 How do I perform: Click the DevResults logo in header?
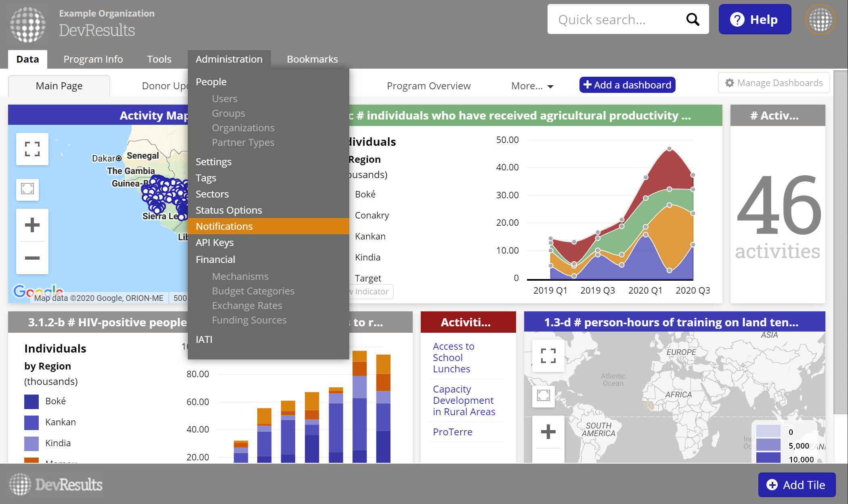point(28,25)
